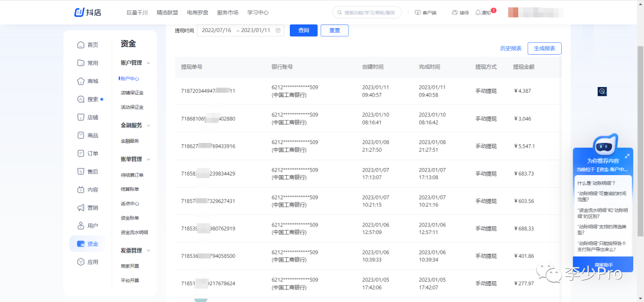This screenshot has height=302, width=644.
Task: Open 订单 order icon in sidebar
Action: [81, 153]
